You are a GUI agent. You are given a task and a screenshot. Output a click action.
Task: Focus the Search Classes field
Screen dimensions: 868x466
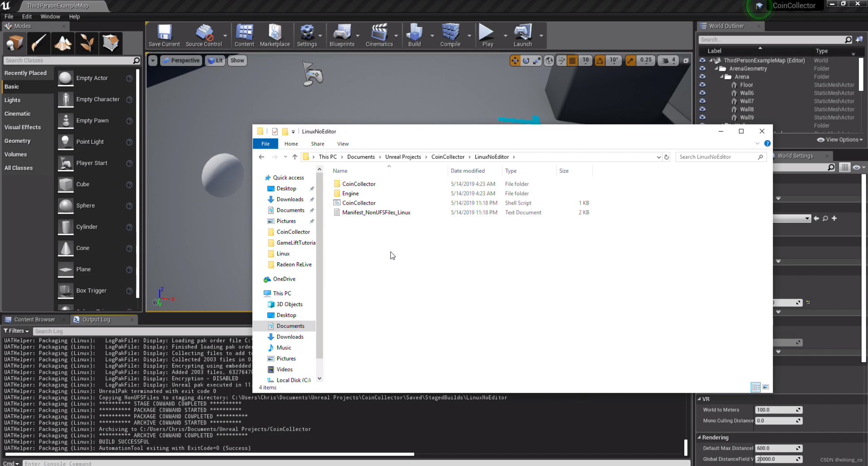pyautogui.click(x=72, y=60)
